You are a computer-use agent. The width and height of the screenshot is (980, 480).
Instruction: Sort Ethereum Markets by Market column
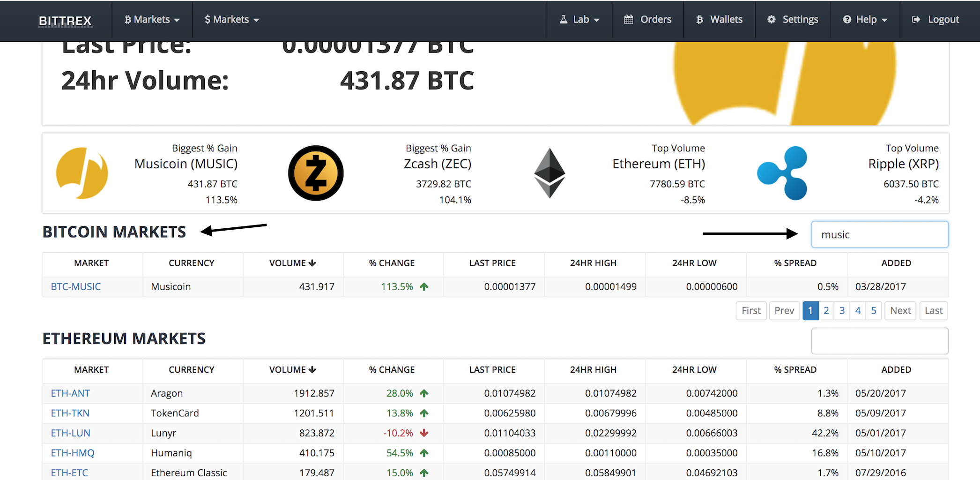91,369
